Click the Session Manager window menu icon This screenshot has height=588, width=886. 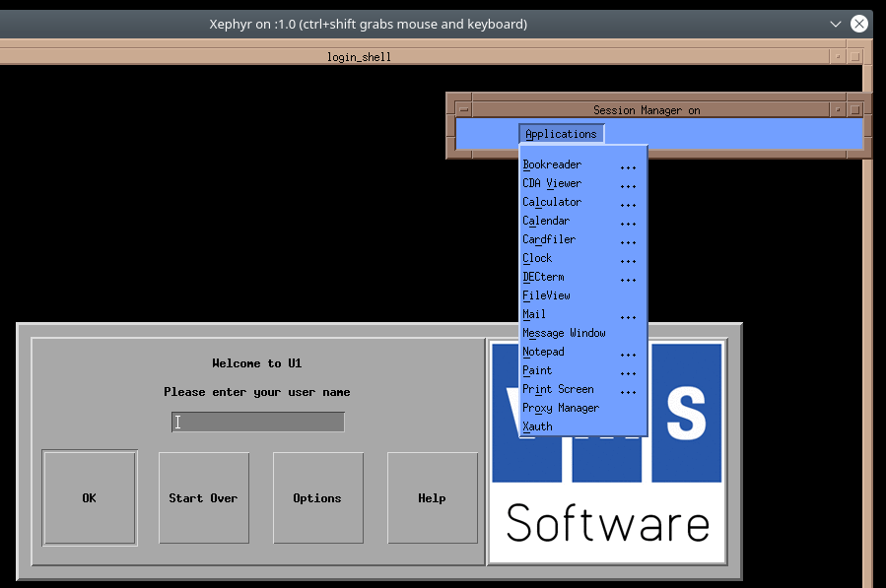click(x=464, y=110)
